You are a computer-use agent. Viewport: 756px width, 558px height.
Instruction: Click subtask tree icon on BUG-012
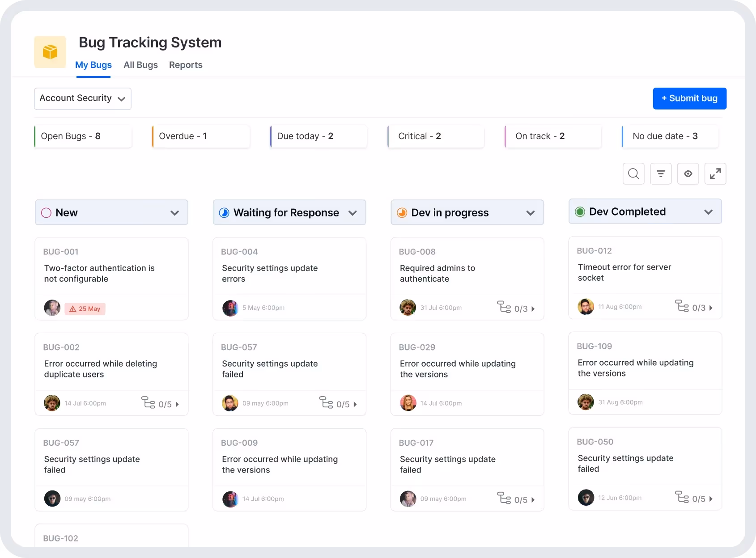[682, 306]
